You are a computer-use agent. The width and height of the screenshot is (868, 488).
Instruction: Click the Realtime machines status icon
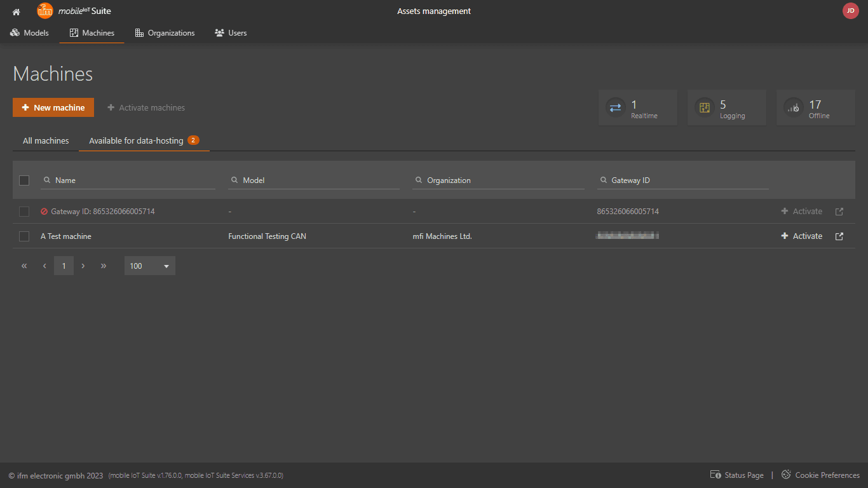click(x=615, y=108)
